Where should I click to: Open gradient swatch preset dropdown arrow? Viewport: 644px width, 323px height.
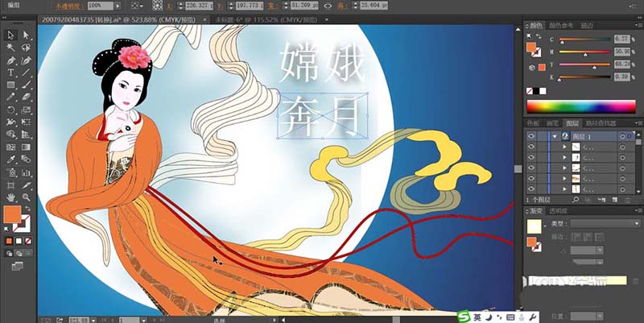click(x=545, y=226)
